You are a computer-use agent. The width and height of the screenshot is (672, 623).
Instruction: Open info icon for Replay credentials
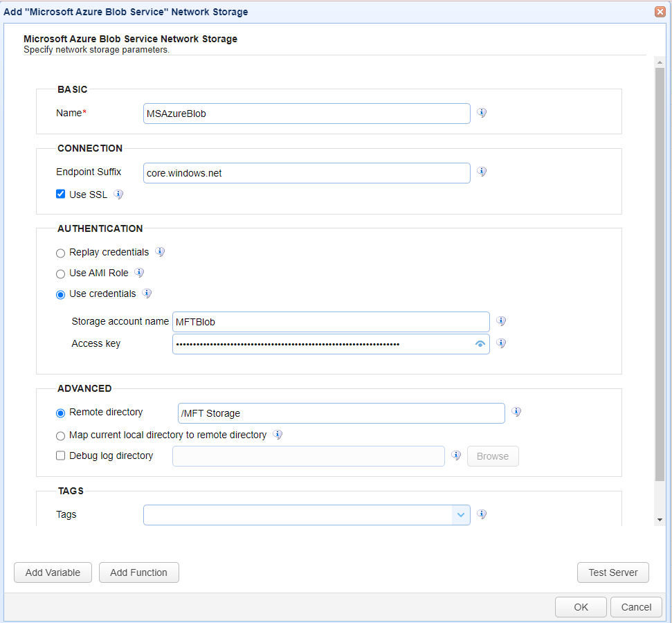(x=160, y=252)
